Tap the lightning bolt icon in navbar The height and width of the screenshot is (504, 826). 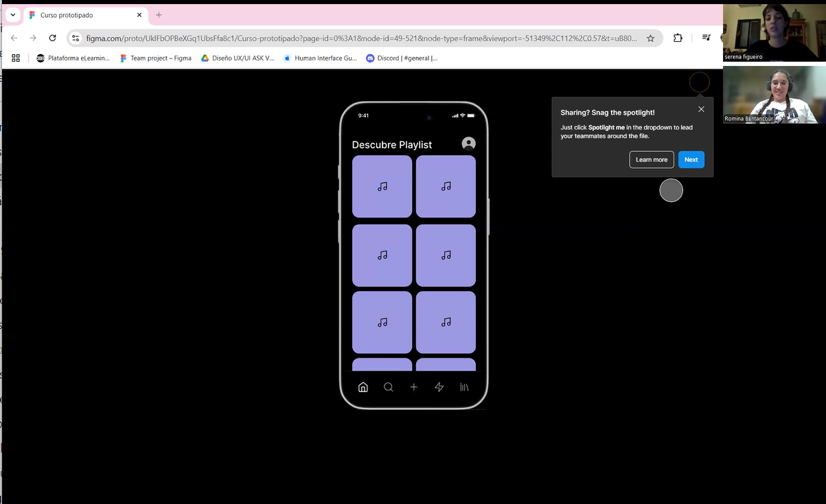(x=439, y=387)
